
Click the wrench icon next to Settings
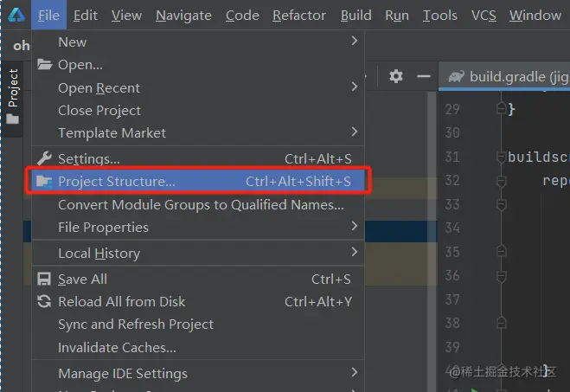[x=44, y=159]
